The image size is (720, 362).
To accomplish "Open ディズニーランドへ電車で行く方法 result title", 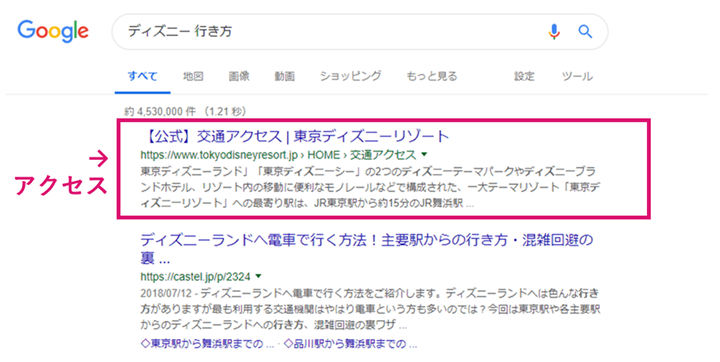I will pyautogui.click(x=367, y=248).
